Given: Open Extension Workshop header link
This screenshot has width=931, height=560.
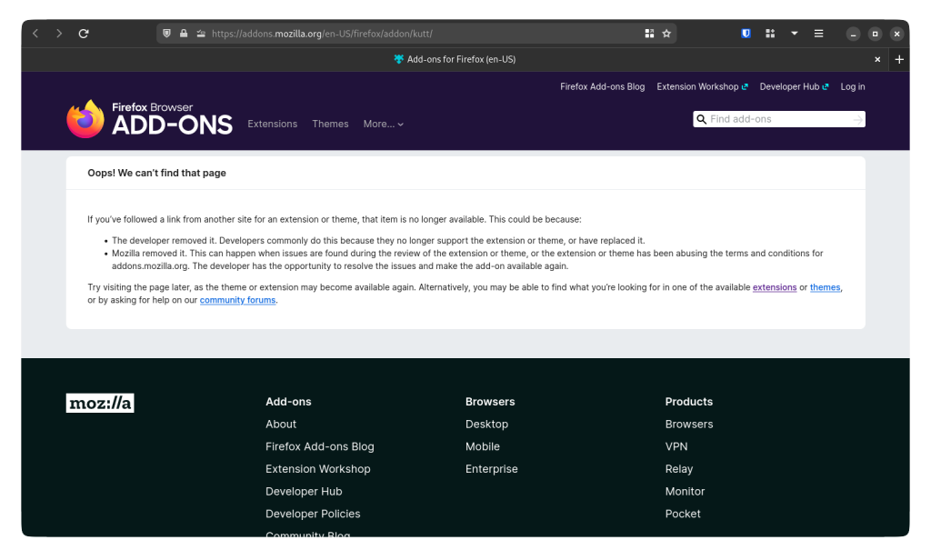Looking at the screenshot, I should point(702,86).
